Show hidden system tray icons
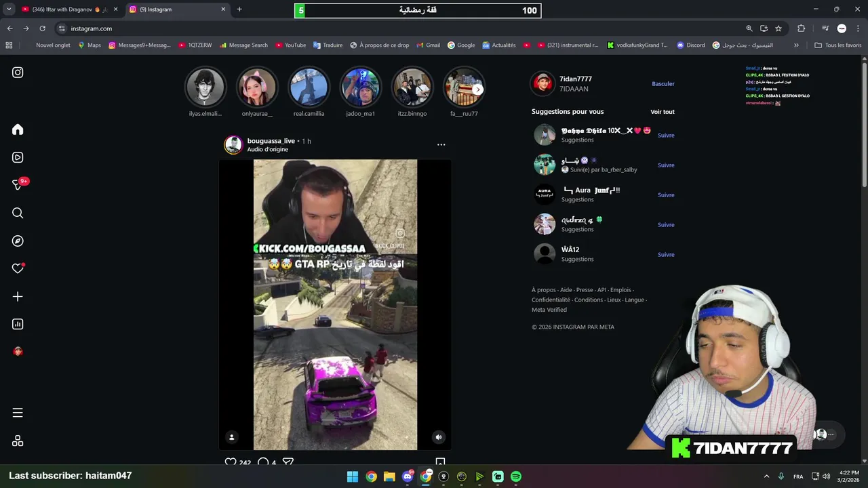Image resolution: width=868 pixels, height=488 pixels. (x=766, y=476)
